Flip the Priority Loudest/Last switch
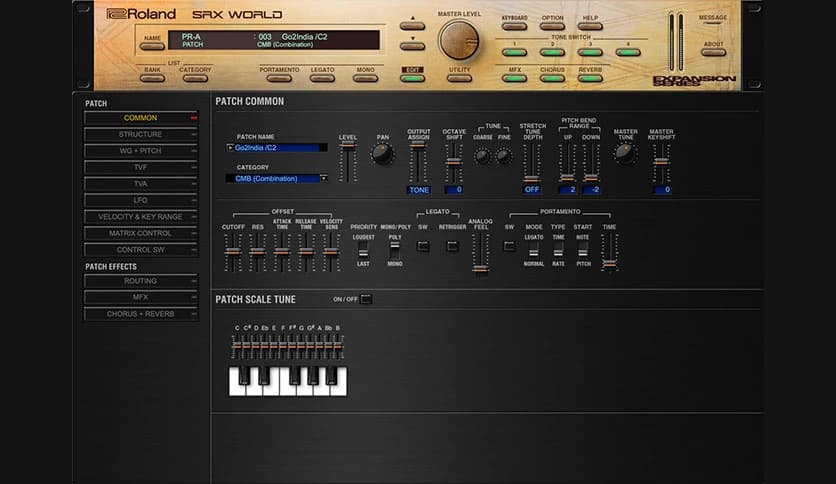The image size is (836, 484). coord(363,250)
